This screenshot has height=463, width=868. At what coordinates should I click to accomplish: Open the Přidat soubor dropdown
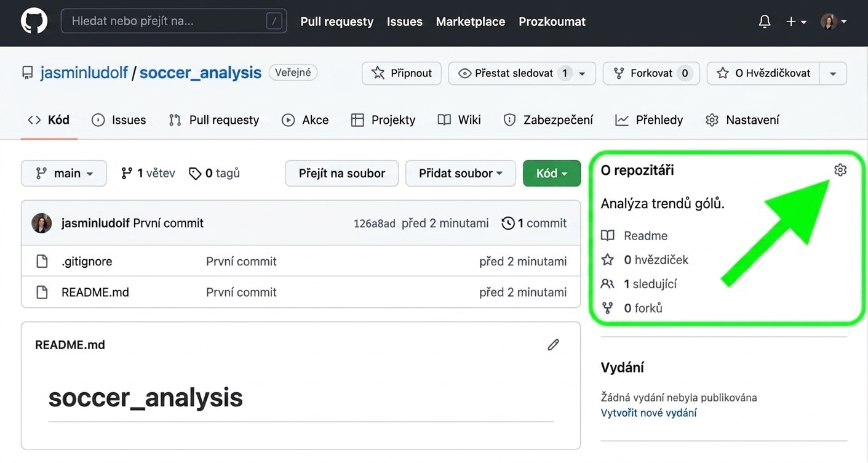pyautogui.click(x=461, y=174)
